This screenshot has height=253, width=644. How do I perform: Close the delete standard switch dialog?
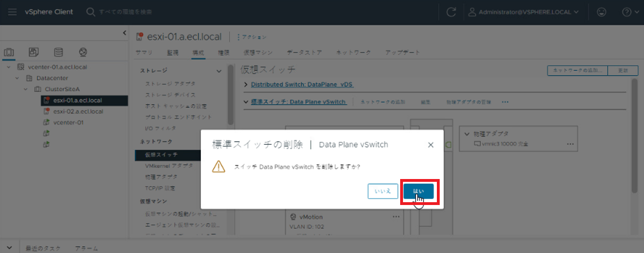(x=431, y=145)
